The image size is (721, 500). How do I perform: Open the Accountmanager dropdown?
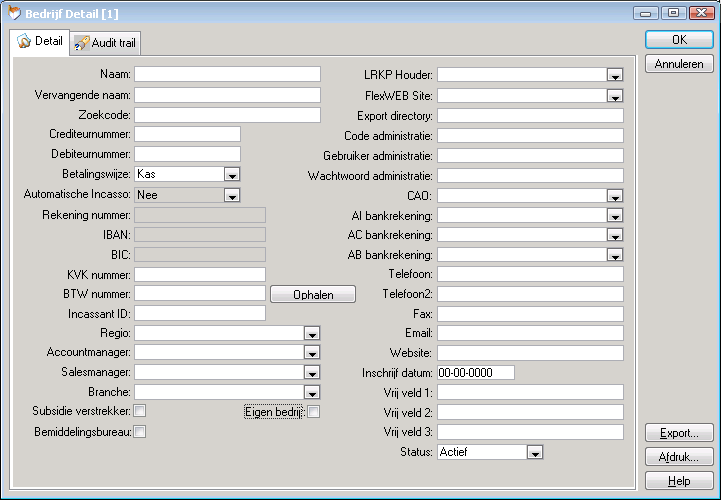(312, 353)
